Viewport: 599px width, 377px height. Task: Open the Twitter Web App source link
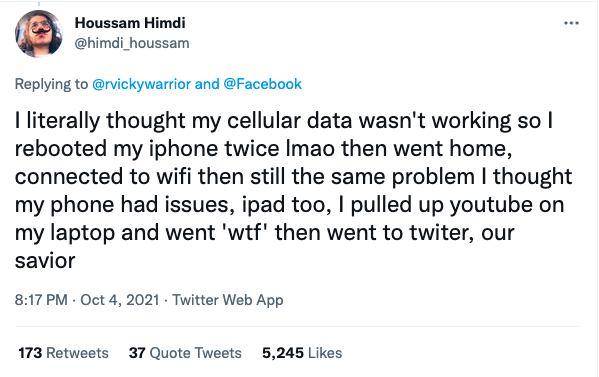click(x=228, y=300)
